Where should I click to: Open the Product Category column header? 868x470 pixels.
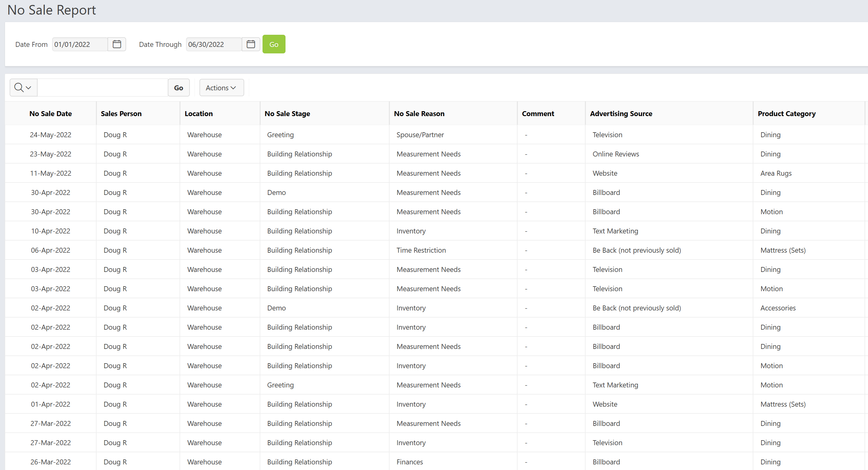pos(787,113)
